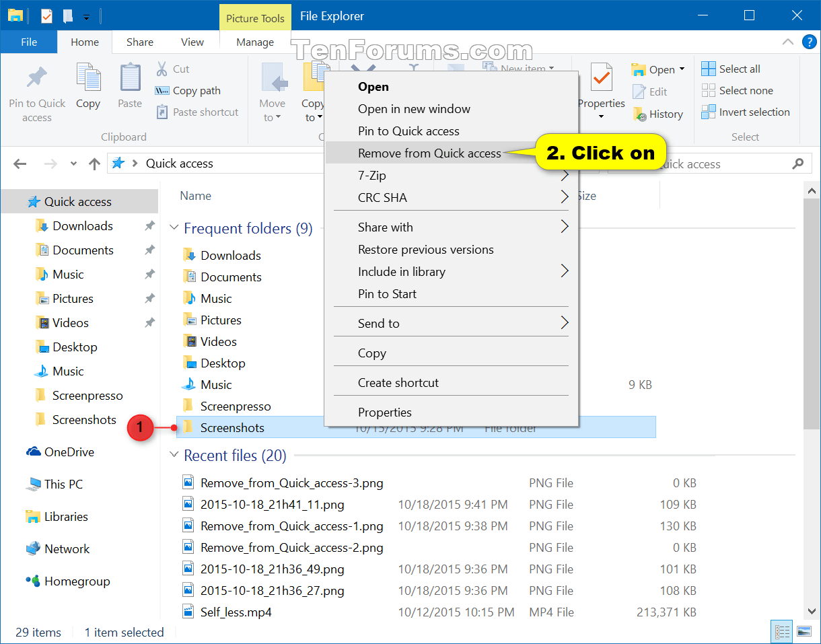Expand the 7-Zip submenu
821x644 pixels.
click(x=451, y=176)
